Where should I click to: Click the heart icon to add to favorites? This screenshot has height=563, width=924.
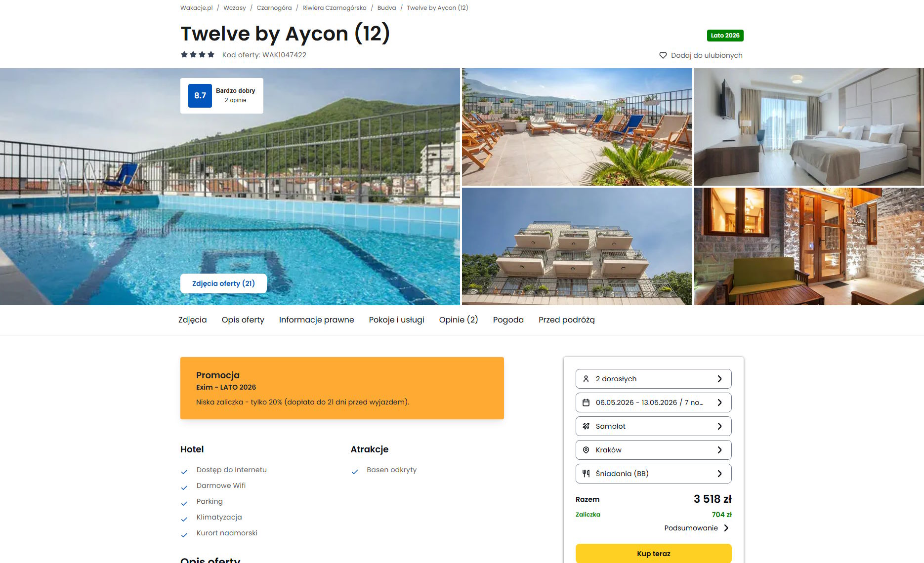coord(663,55)
